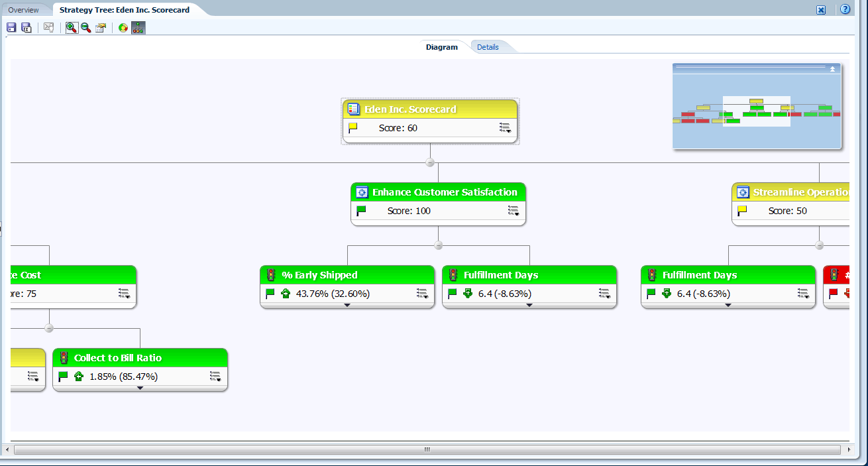The image size is (868, 466).
Task: Zoom out of the strategy tree diagram
Action: tap(86, 27)
